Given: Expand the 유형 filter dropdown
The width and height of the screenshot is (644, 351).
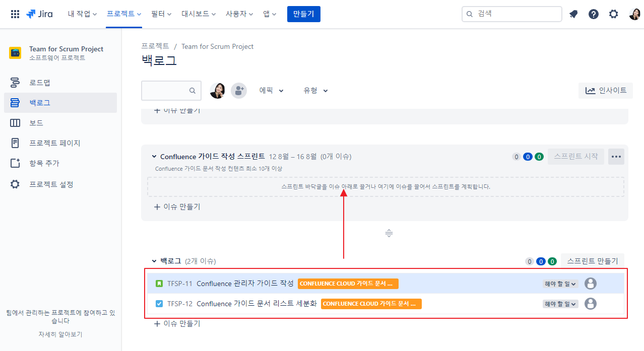Looking at the screenshot, I should pos(315,91).
